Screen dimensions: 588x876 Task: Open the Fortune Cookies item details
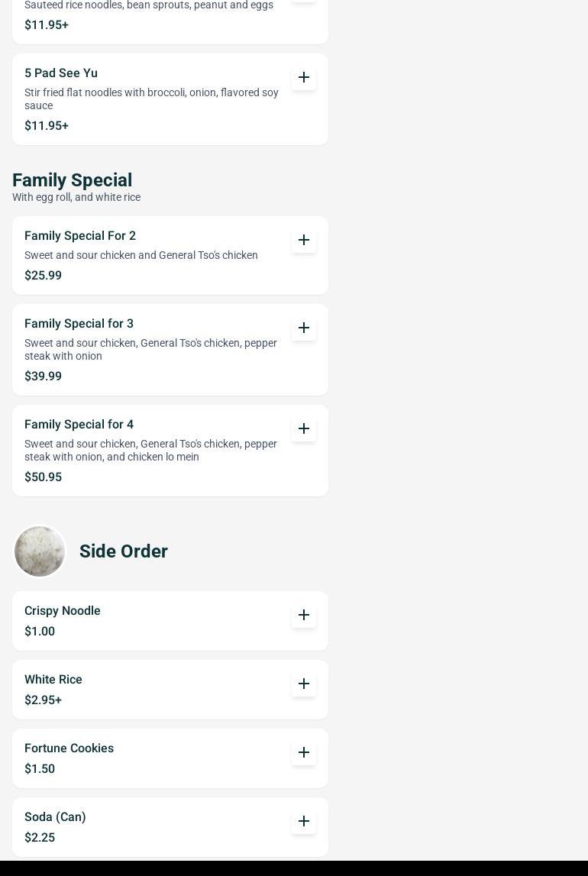coord(69,748)
